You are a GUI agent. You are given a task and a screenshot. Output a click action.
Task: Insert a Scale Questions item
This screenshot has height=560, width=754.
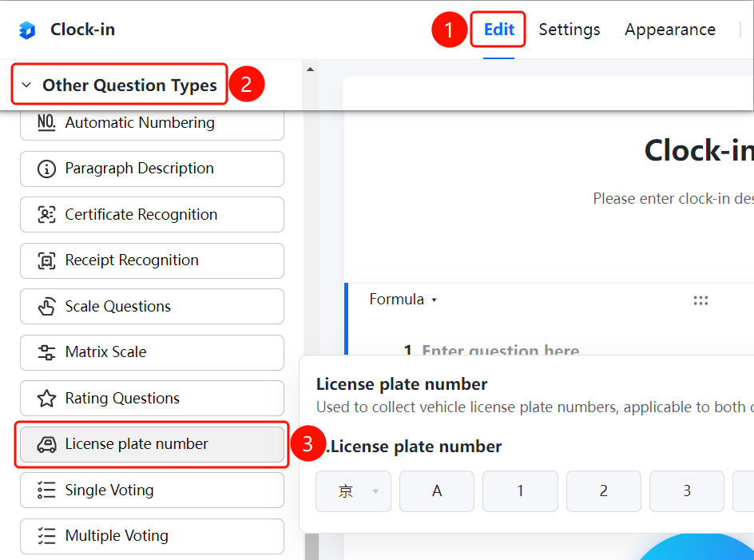[152, 307]
